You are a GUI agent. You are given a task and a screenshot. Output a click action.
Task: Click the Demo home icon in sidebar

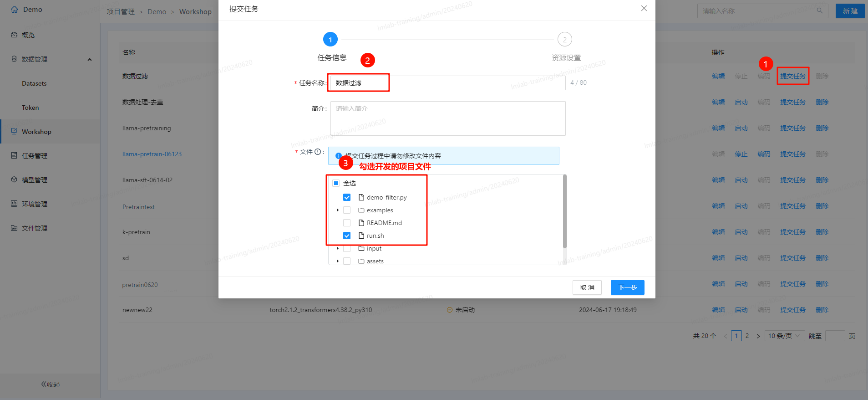[x=15, y=10]
